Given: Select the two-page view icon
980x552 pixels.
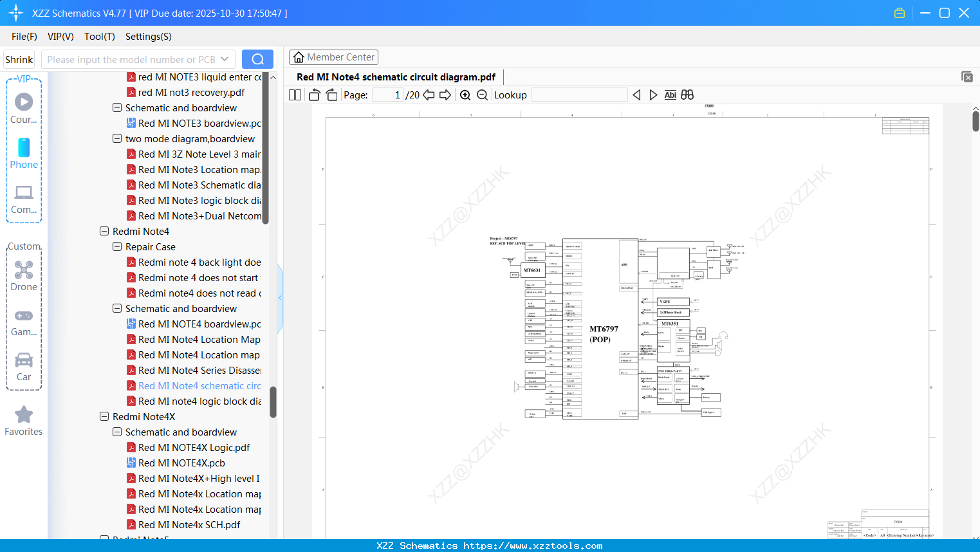Looking at the screenshot, I should (x=294, y=94).
